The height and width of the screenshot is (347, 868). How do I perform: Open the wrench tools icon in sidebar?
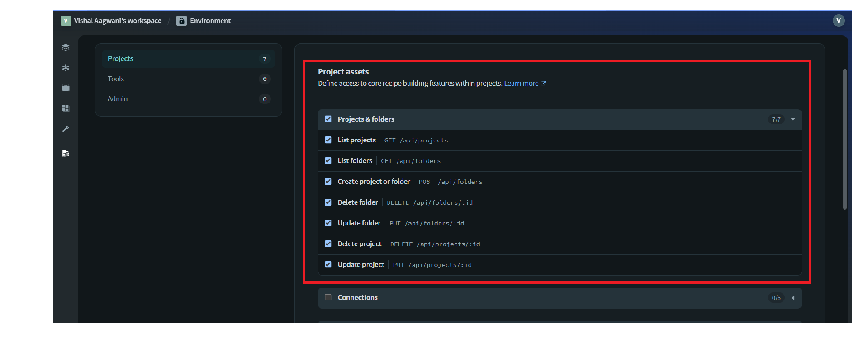66,129
